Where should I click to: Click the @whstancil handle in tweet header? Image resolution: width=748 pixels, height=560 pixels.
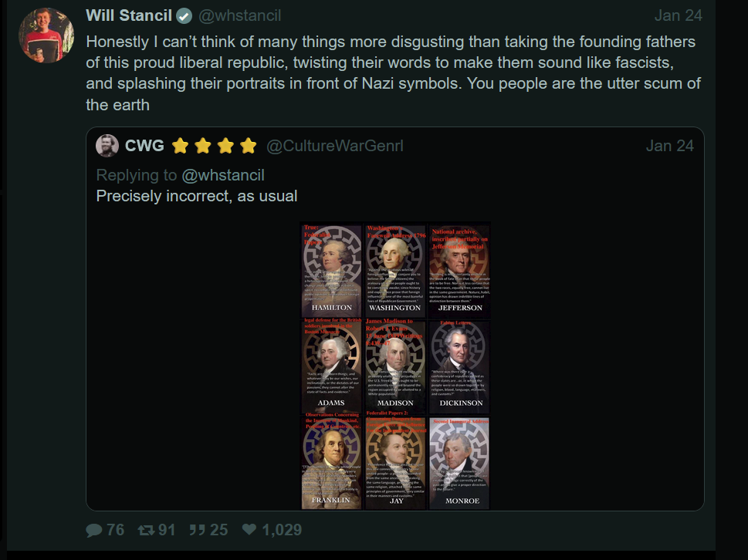coord(239,15)
